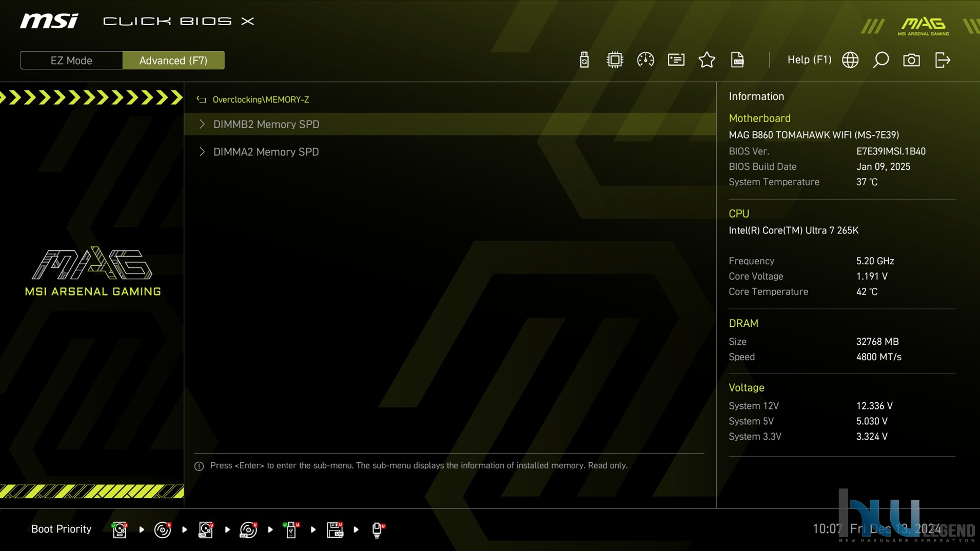Viewport: 980px width, 551px height.
Task: Select the USB flash key boot device icon
Action: (x=291, y=529)
